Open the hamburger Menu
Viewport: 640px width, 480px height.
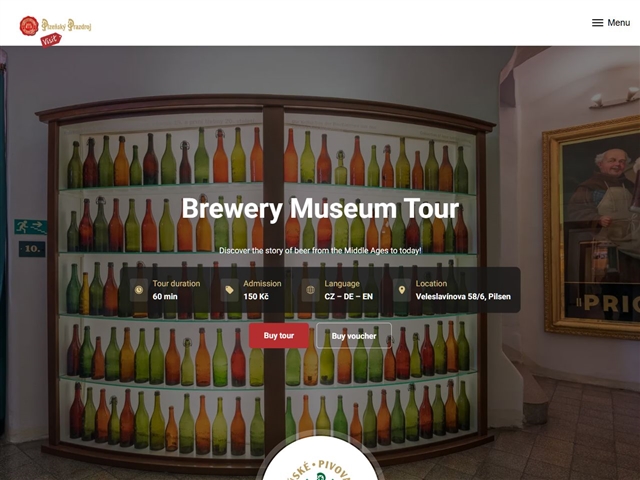611,23
